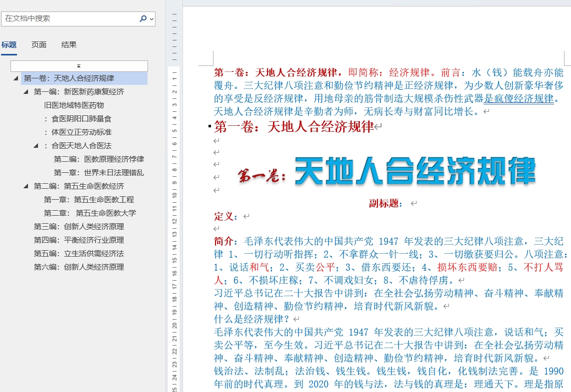571x392 pixels.
Task: Jump to 第二章：第五生命医教大学 heading
Action: point(90,213)
